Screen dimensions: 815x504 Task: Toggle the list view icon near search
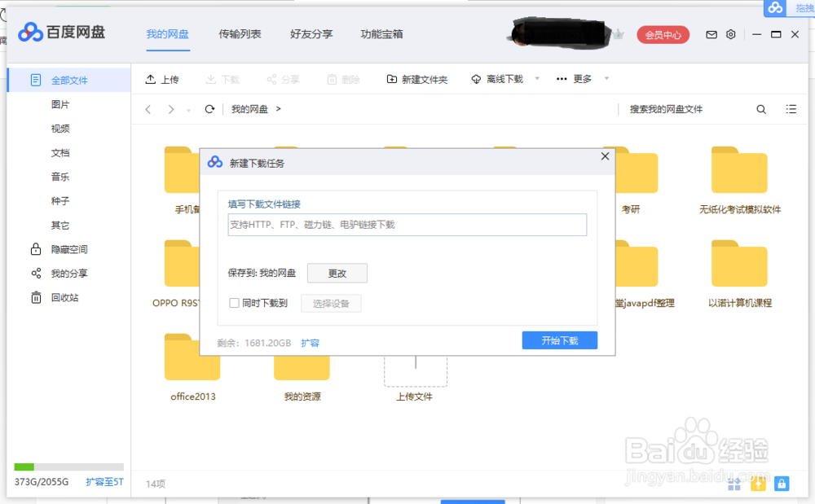(791, 108)
